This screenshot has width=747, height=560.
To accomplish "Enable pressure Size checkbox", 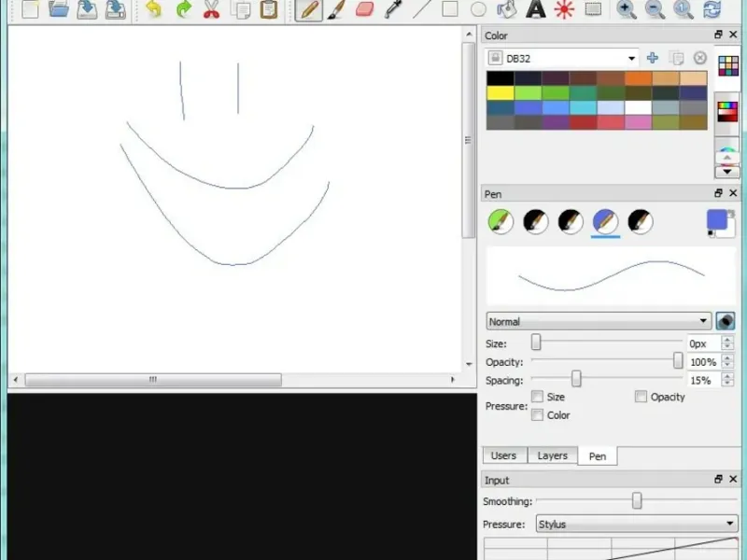I will (538, 397).
